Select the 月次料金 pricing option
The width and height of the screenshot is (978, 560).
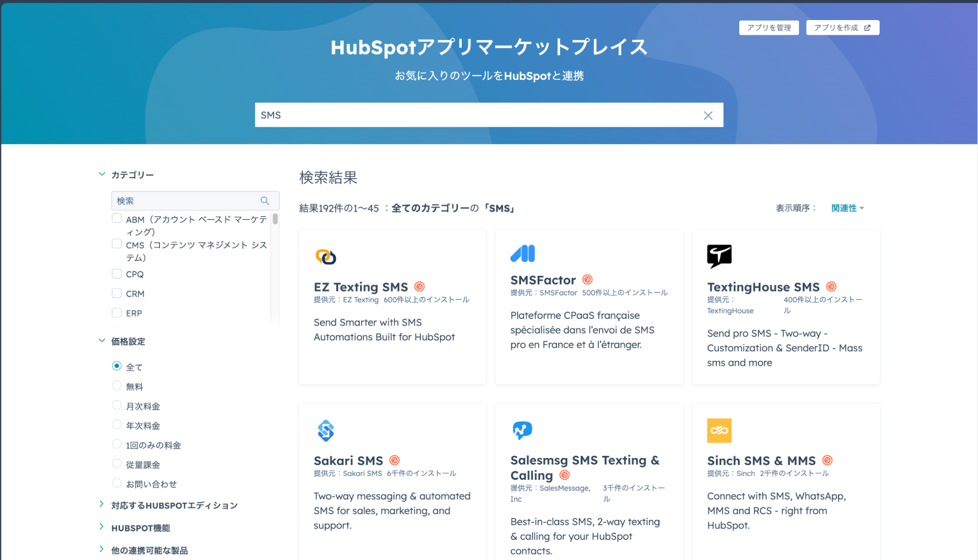[116, 405]
